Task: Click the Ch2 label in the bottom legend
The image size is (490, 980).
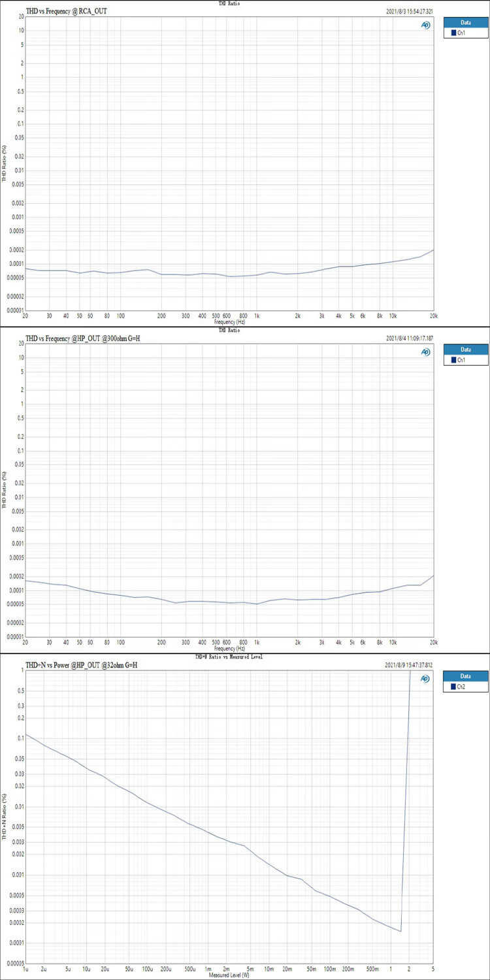Action: (462, 687)
